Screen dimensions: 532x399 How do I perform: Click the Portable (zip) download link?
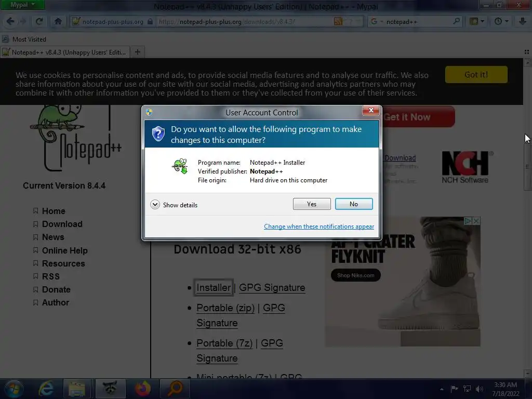click(225, 308)
